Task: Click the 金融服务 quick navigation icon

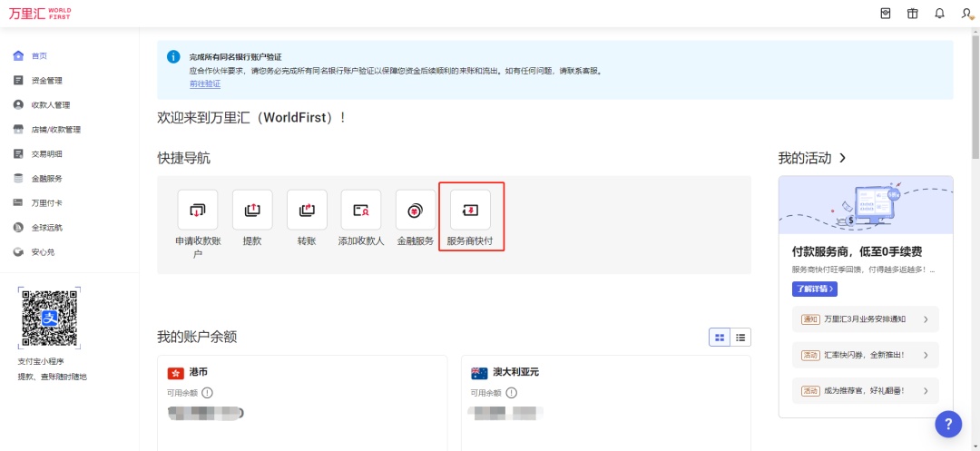Action: (x=416, y=210)
